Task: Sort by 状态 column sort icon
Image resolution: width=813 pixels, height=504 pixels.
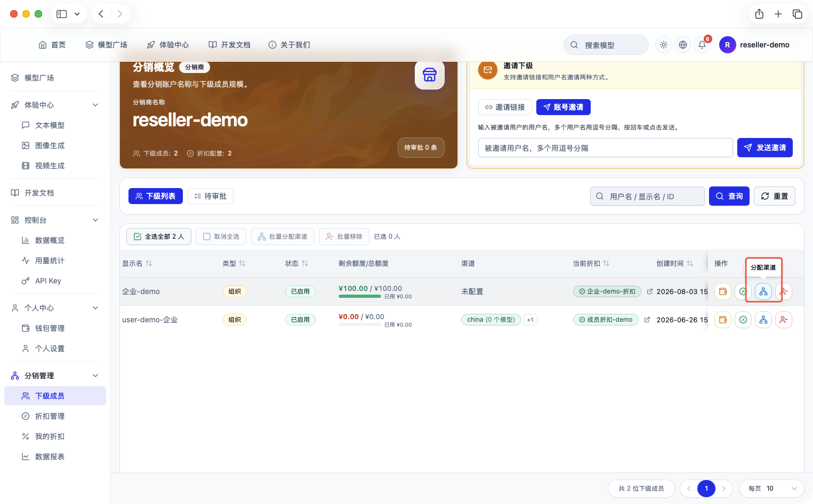Action: coord(305,263)
